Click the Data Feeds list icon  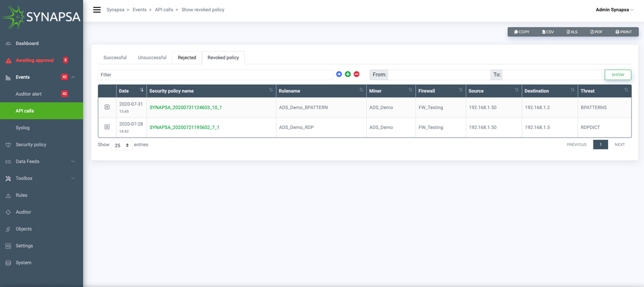[8, 162]
